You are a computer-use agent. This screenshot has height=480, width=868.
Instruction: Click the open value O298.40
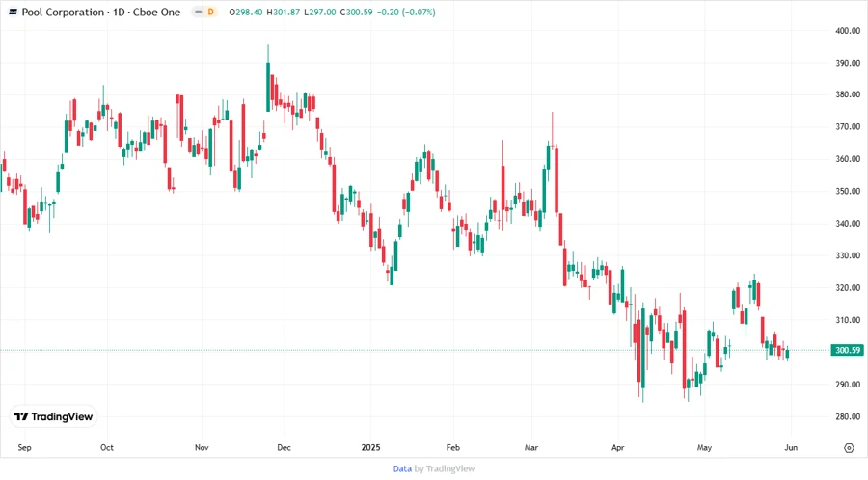(x=246, y=13)
